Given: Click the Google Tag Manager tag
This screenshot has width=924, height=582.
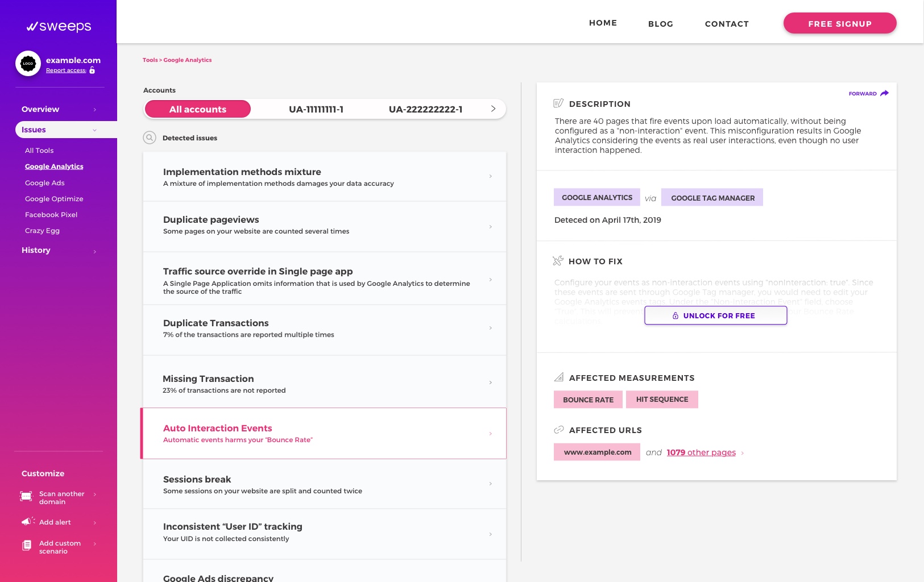Looking at the screenshot, I should pyautogui.click(x=712, y=197).
